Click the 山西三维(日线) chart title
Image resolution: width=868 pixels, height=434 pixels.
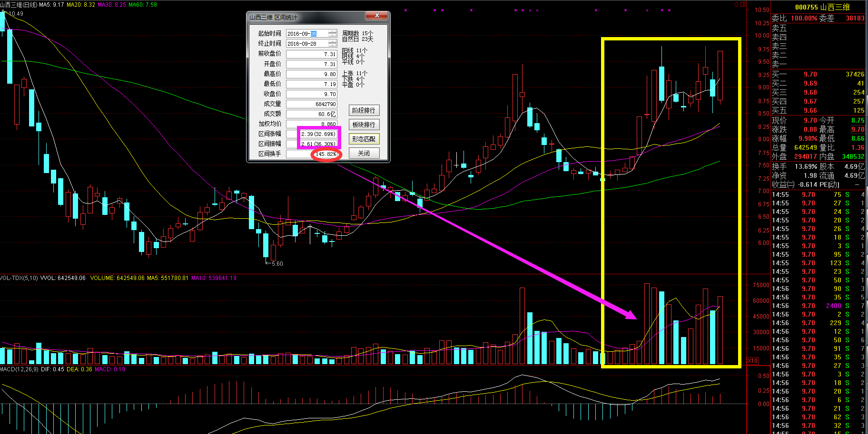pos(19,4)
